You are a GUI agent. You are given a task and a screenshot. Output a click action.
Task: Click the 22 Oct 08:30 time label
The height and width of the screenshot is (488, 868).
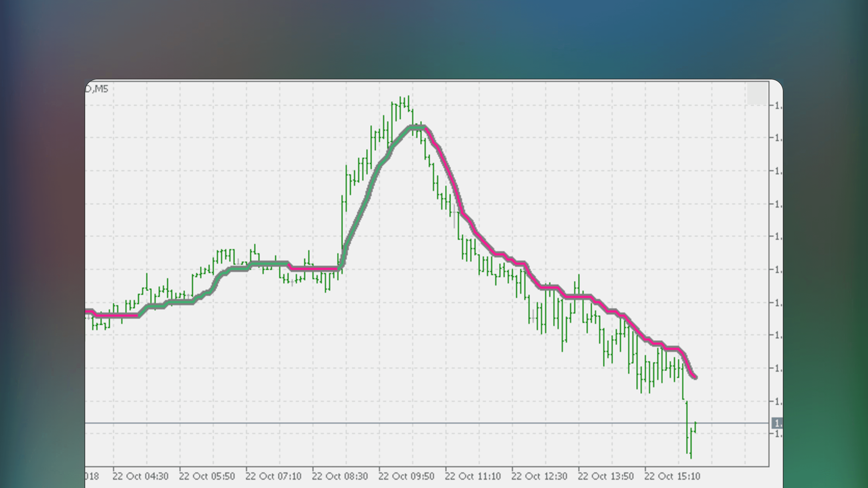coord(339,477)
